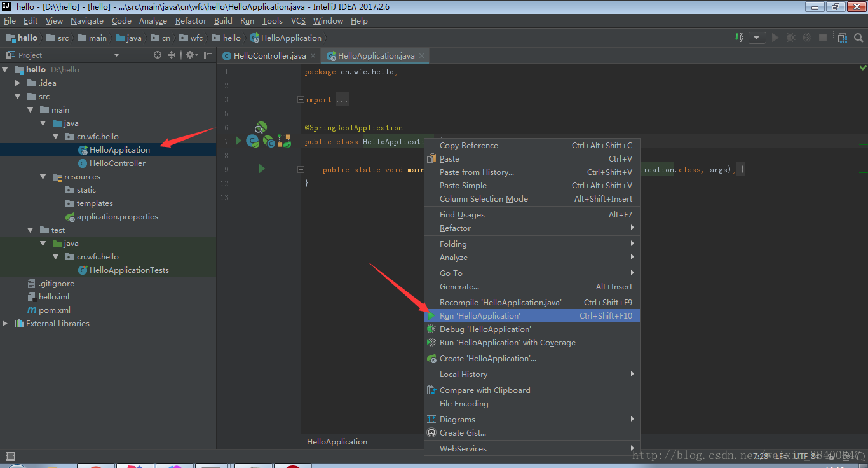Image resolution: width=868 pixels, height=468 pixels.
Task: Click the HelloApplication breadcrumb below the editor
Action: (337, 442)
